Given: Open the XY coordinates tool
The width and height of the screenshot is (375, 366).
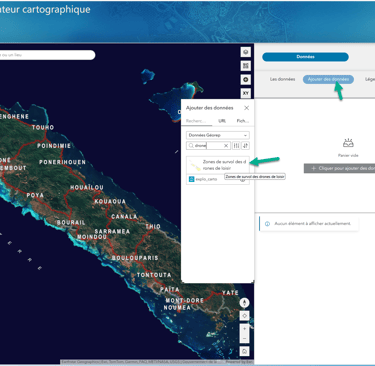Looking at the screenshot, I should point(246,93).
